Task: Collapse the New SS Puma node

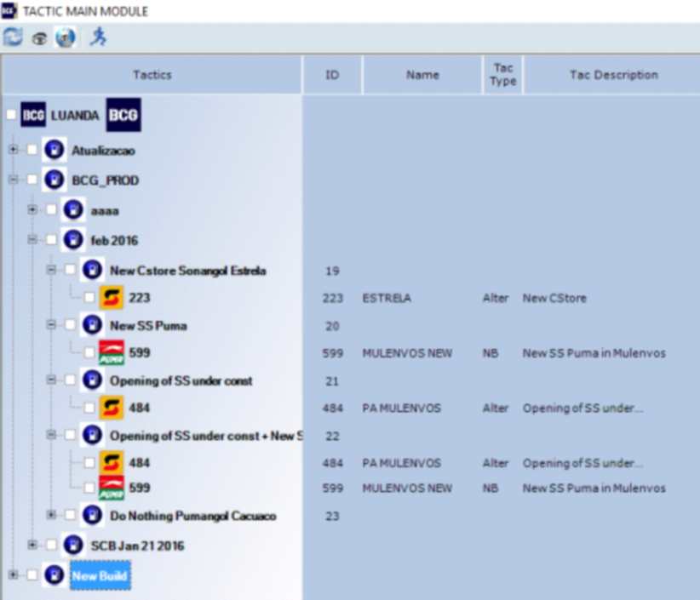Action: coord(51,325)
